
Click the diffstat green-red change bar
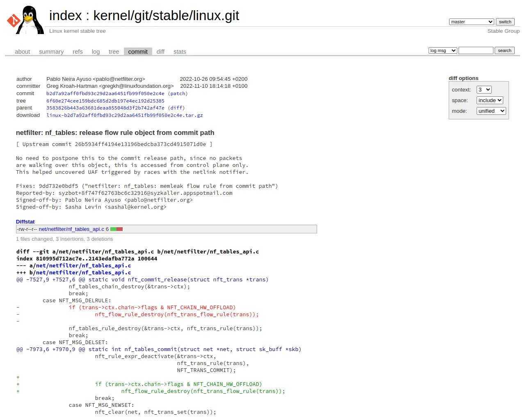tap(116, 229)
